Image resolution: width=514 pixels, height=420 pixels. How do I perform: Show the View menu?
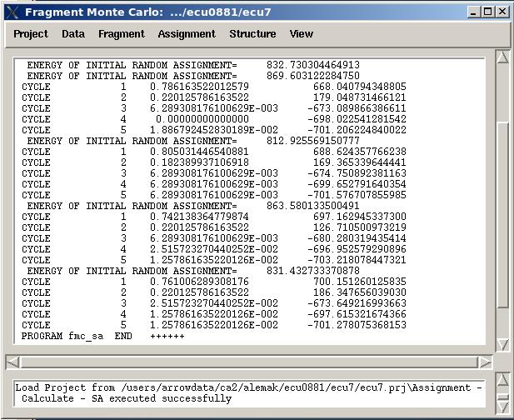(302, 34)
